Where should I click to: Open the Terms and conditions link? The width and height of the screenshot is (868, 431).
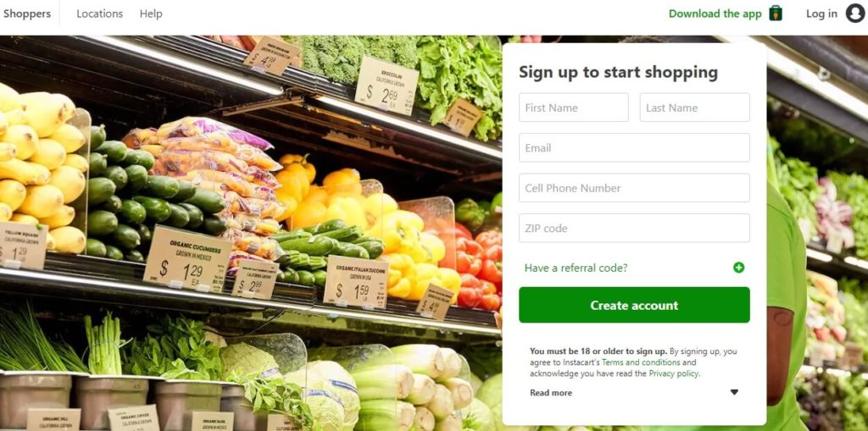click(641, 362)
